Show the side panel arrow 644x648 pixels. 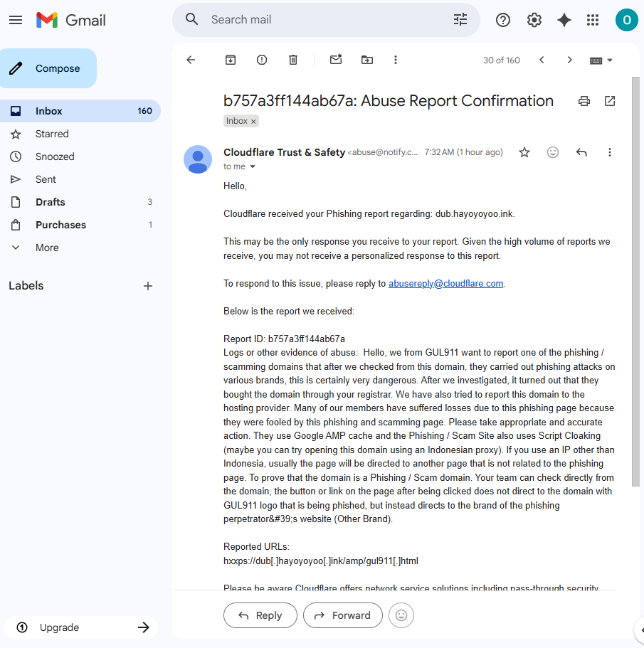(x=640, y=630)
